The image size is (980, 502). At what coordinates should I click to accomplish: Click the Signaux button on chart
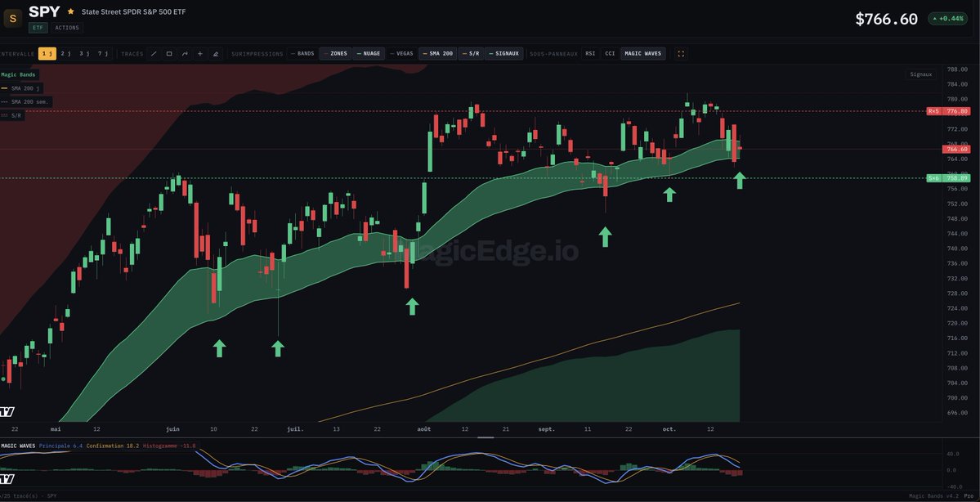(920, 74)
